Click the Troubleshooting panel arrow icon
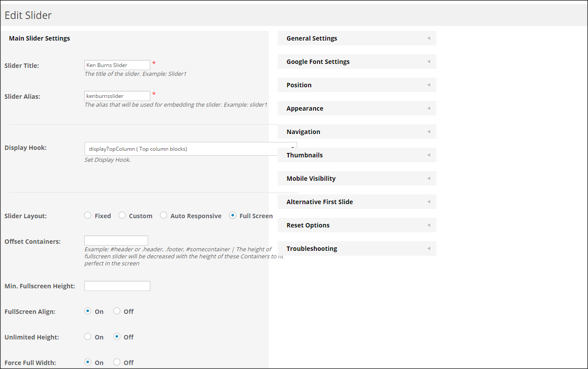 click(x=428, y=249)
